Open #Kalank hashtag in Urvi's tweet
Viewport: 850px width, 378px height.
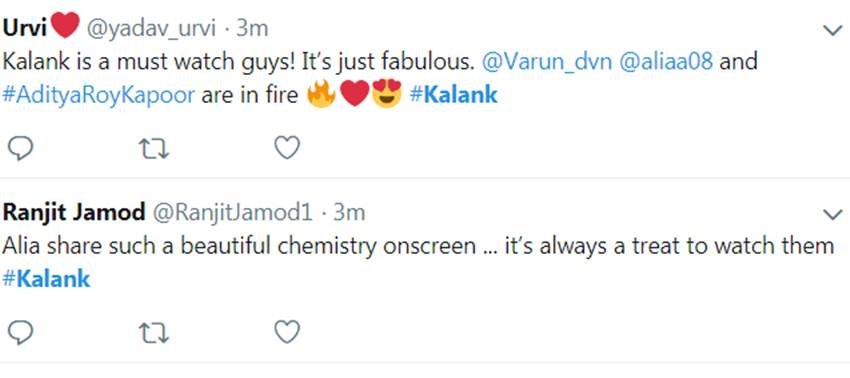pyautogui.click(x=453, y=95)
